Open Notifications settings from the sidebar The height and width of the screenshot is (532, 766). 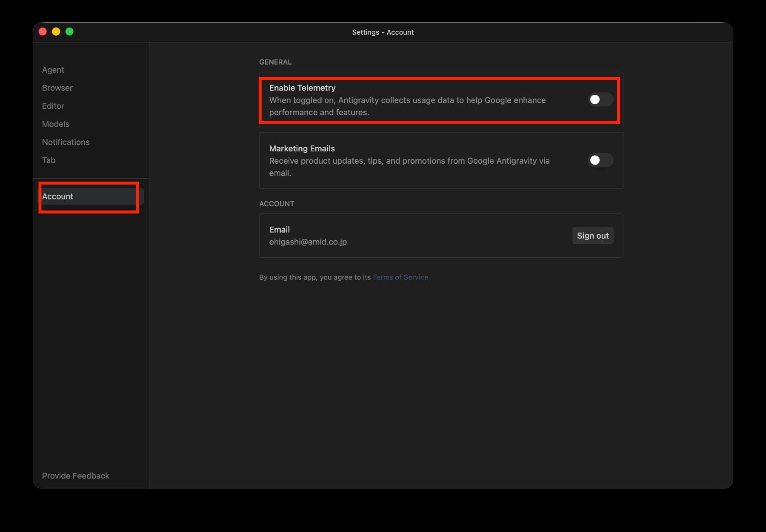pos(66,142)
